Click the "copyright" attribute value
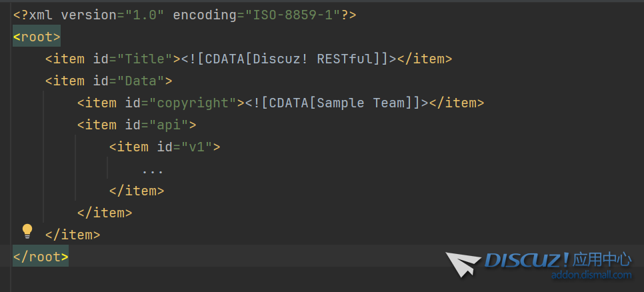Image resolution: width=644 pixels, height=292 pixels. [193, 103]
